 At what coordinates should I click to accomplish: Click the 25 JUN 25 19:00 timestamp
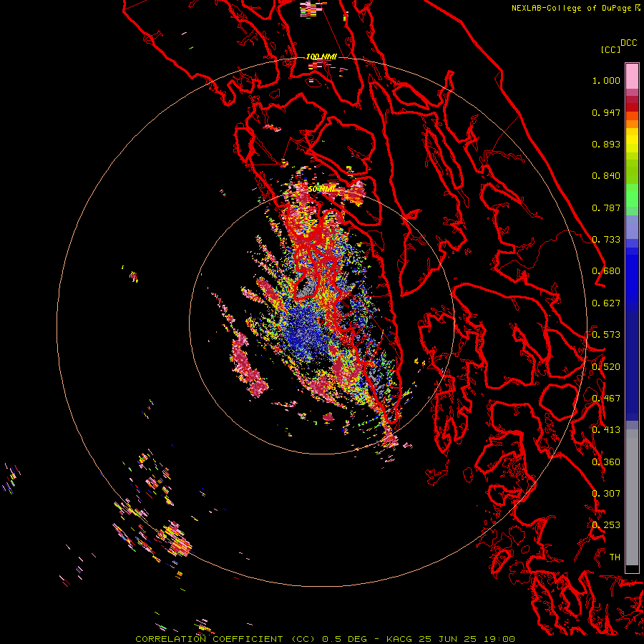point(467,639)
